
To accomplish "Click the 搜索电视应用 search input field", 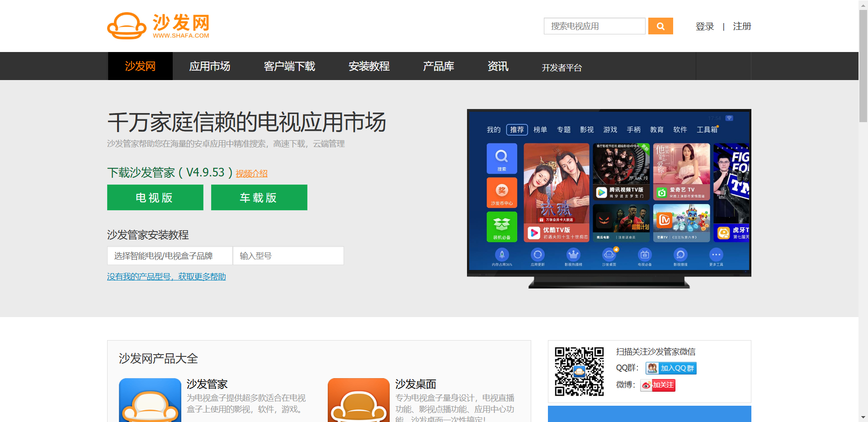I will coord(594,26).
